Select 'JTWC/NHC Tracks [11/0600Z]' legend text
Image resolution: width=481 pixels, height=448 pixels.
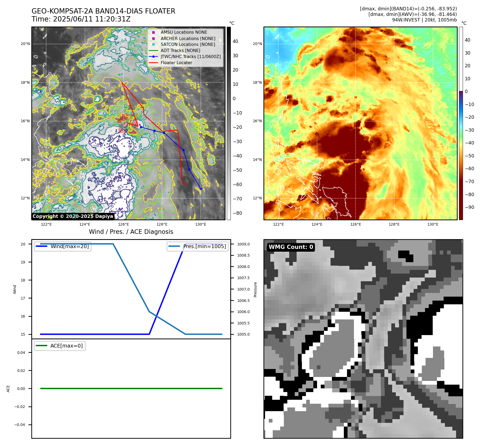pos(190,56)
